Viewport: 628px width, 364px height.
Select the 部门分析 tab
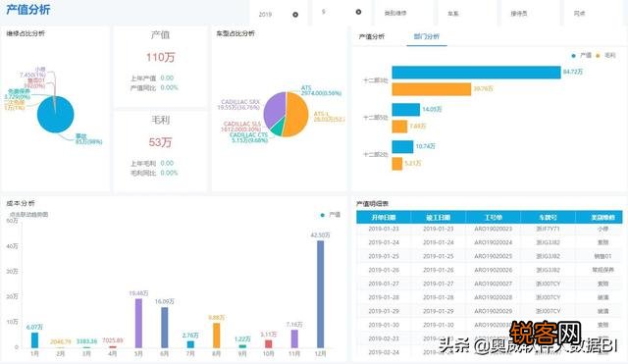pyautogui.click(x=427, y=36)
